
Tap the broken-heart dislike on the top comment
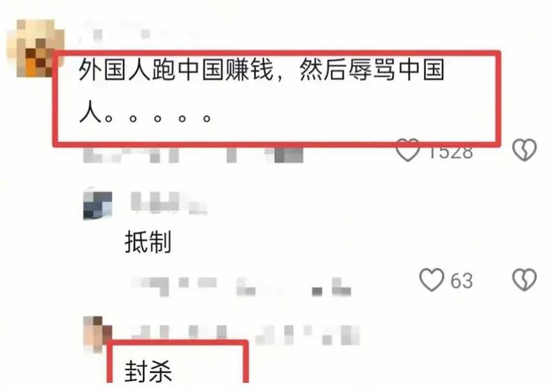[x=524, y=150]
